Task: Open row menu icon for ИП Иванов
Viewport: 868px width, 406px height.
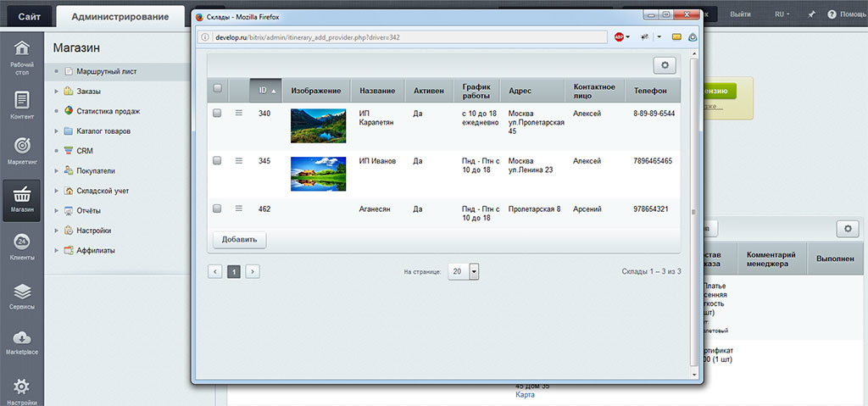Action: [238, 161]
